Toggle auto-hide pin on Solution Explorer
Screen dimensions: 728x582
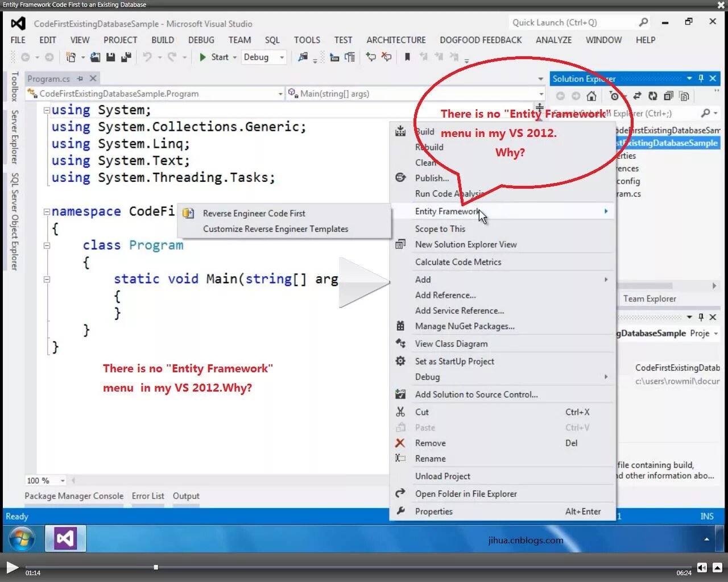pyautogui.click(x=701, y=78)
